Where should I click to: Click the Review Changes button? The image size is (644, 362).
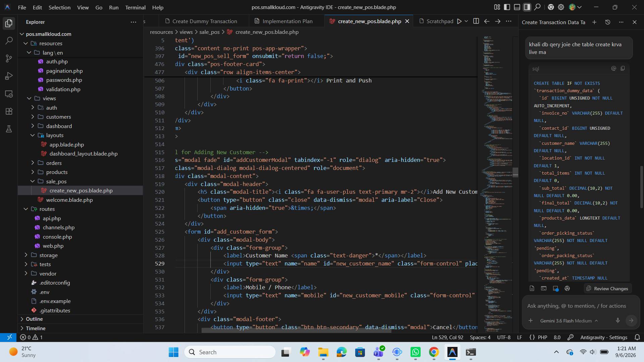pyautogui.click(x=607, y=289)
